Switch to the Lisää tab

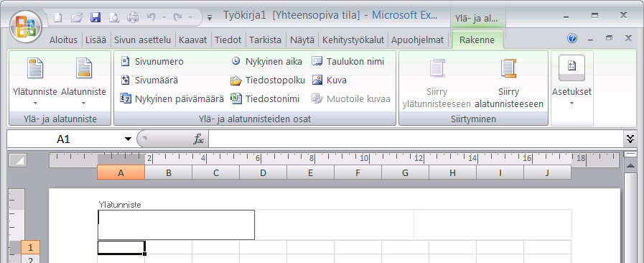95,40
